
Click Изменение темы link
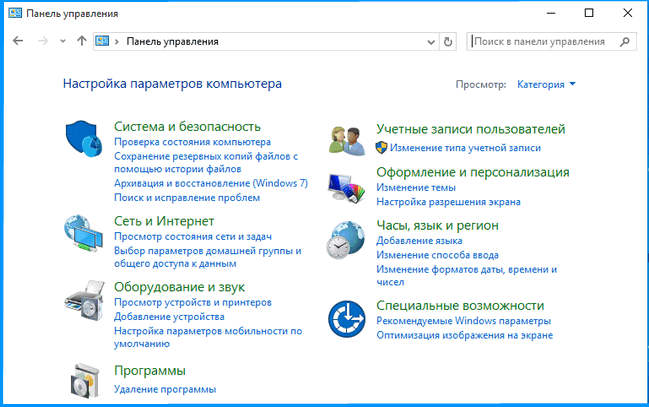pyautogui.click(x=416, y=188)
